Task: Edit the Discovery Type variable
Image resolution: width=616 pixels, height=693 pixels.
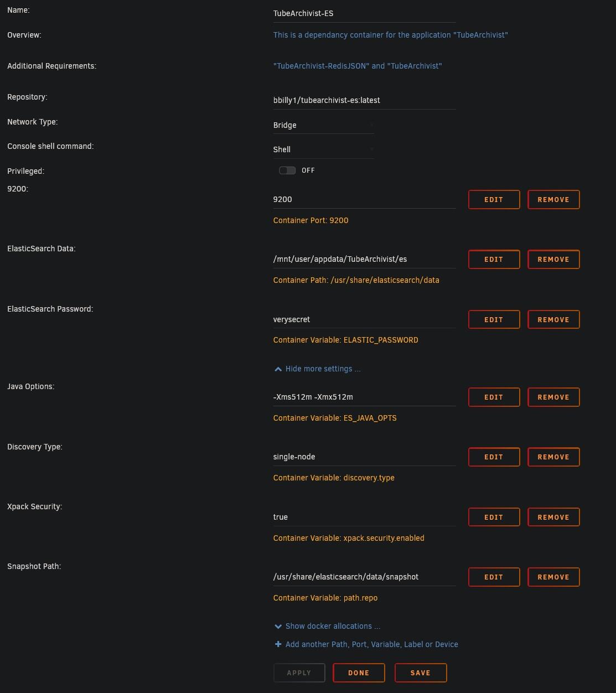Action: pos(494,457)
